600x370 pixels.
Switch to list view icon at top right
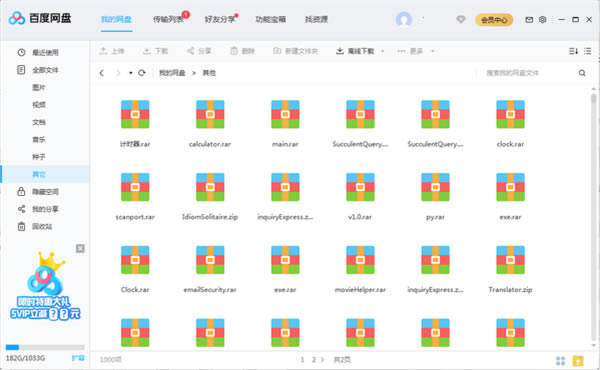[587, 51]
